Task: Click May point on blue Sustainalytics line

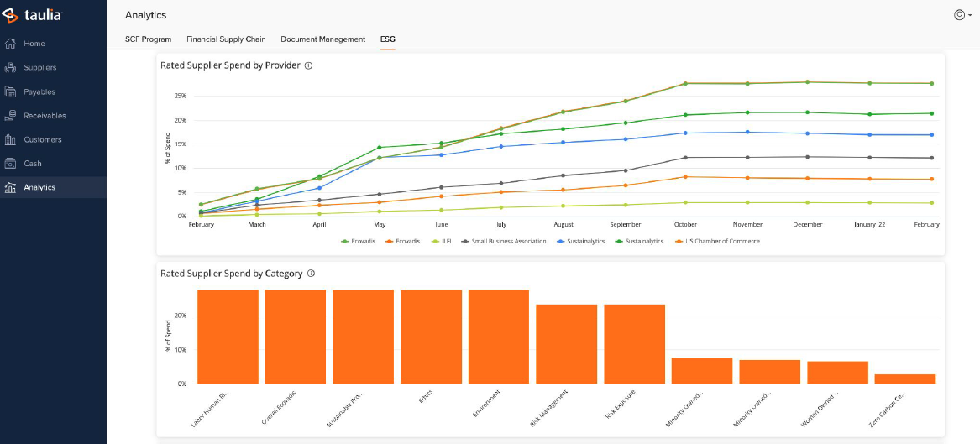Action: pyautogui.click(x=380, y=157)
